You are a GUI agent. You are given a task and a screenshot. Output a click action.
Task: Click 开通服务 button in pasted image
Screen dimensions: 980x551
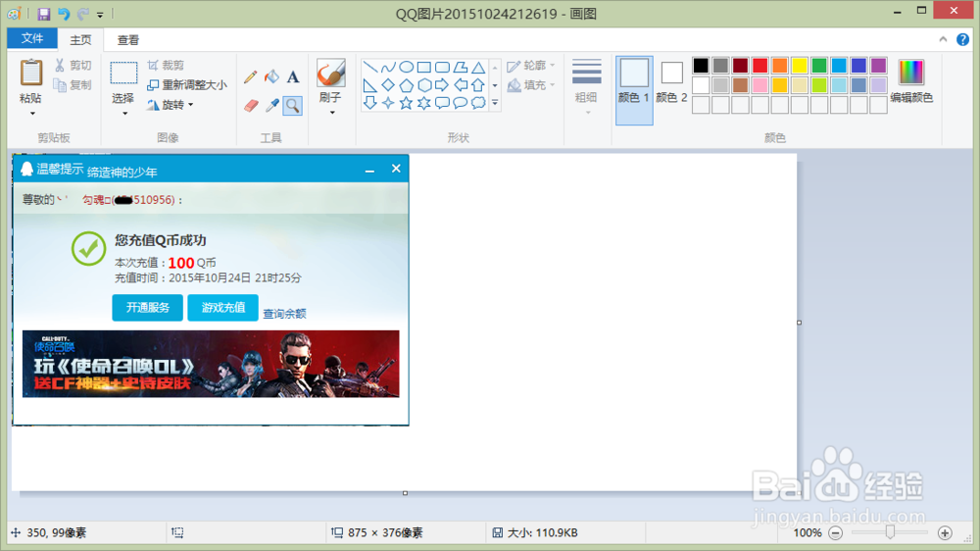[x=148, y=308]
